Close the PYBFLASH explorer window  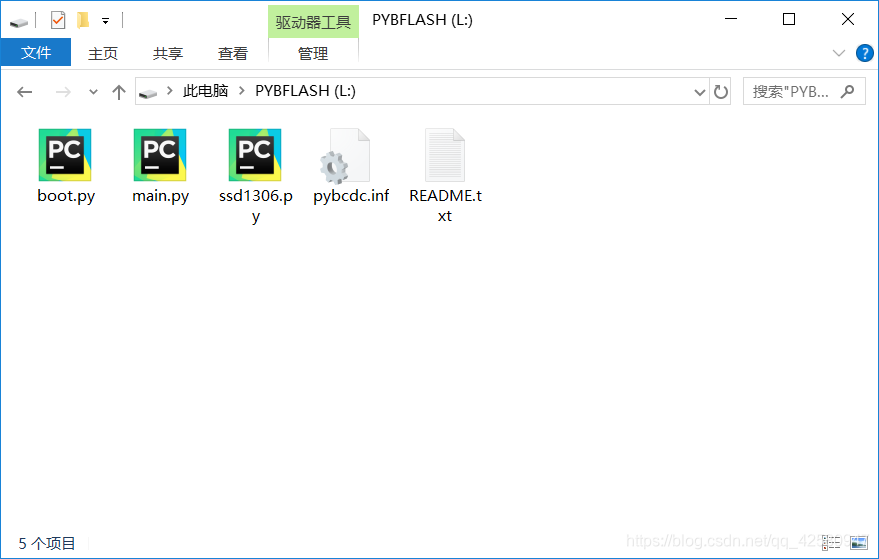848,19
